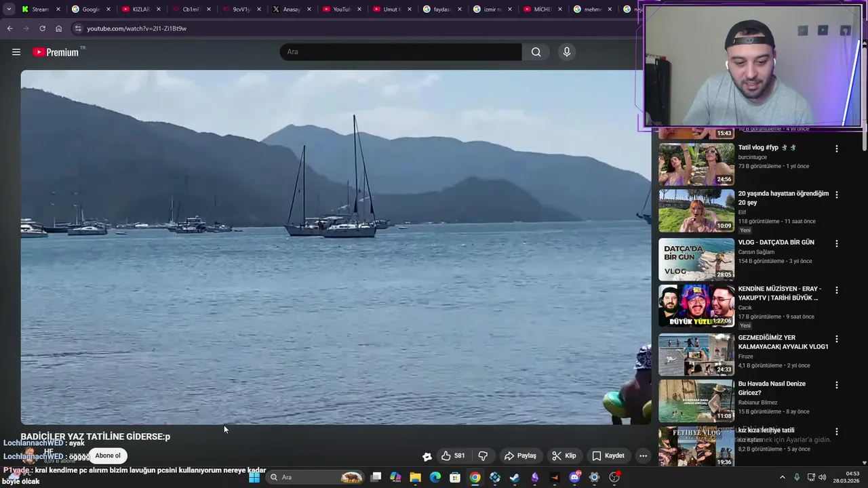Share video via Paylaş button

click(520, 456)
